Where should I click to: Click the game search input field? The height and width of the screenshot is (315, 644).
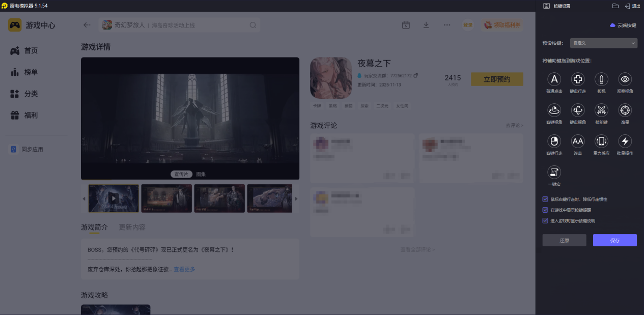180,25
